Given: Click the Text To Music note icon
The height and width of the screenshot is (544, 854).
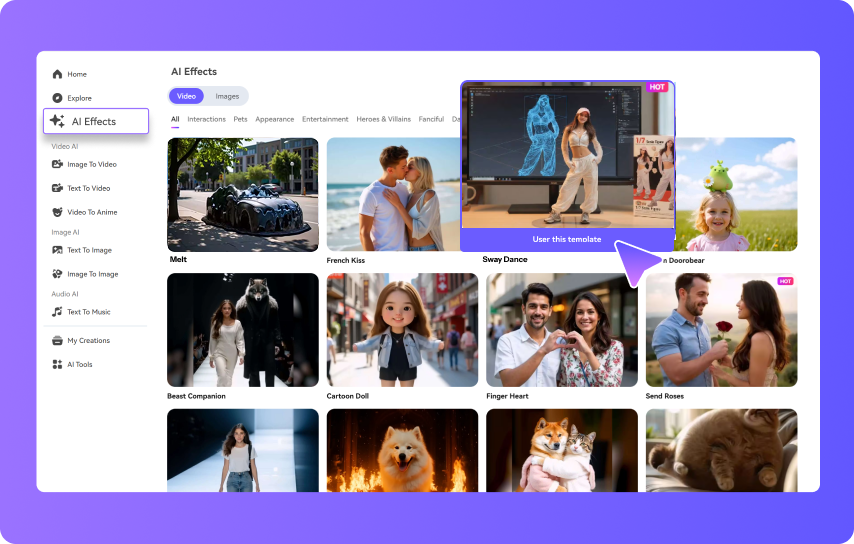Looking at the screenshot, I should [x=57, y=311].
